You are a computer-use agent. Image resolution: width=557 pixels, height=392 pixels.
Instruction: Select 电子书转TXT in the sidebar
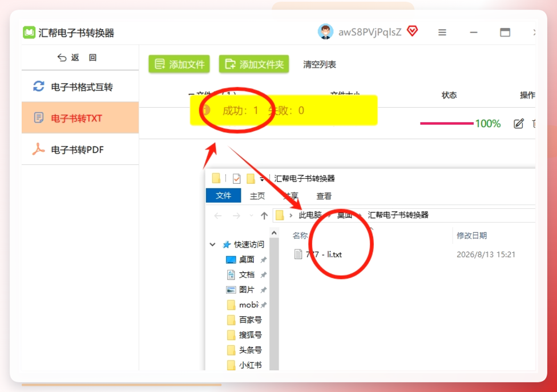click(80, 118)
